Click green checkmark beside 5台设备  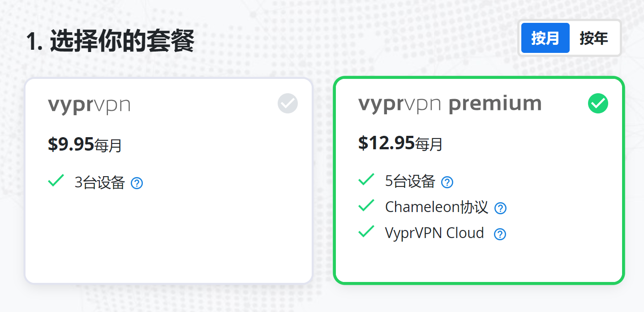pyautogui.click(x=366, y=179)
